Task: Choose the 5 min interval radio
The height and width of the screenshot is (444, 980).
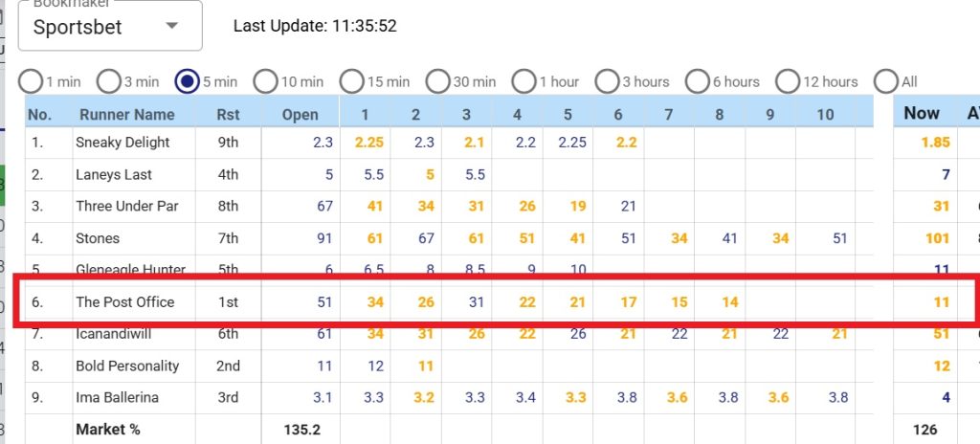Action: pyautogui.click(x=187, y=82)
